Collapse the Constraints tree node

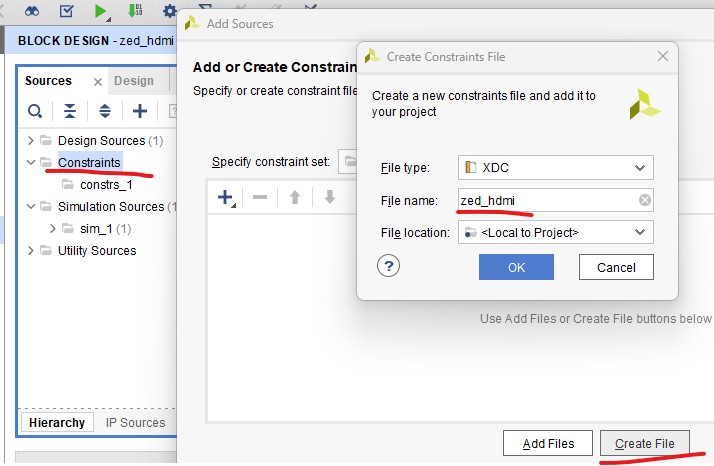(31, 163)
